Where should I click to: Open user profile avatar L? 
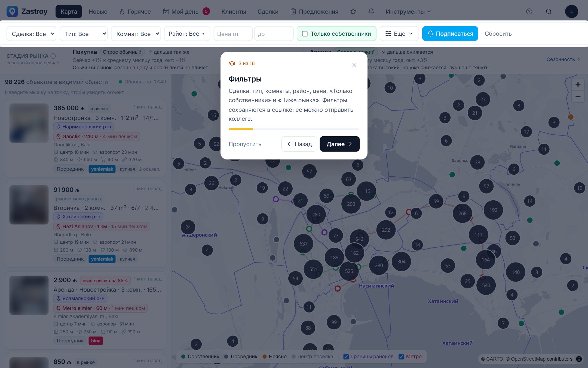pos(571,11)
